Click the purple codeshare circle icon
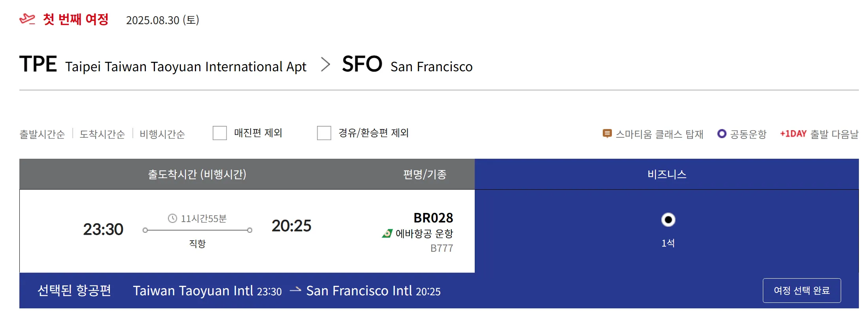The height and width of the screenshot is (323, 868). point(721,134)
